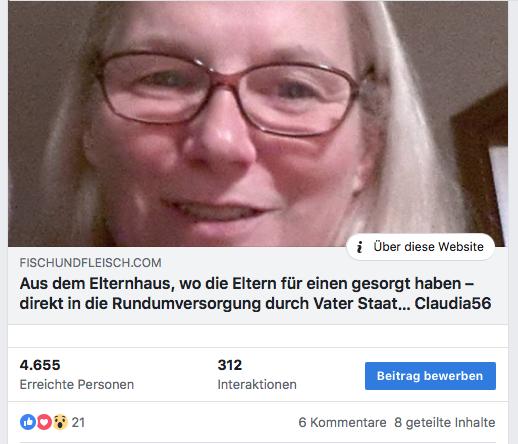This screenshot has width=518, height=444.
Task: Open the article preview photo thumbnail
Action: coord(258,124)
